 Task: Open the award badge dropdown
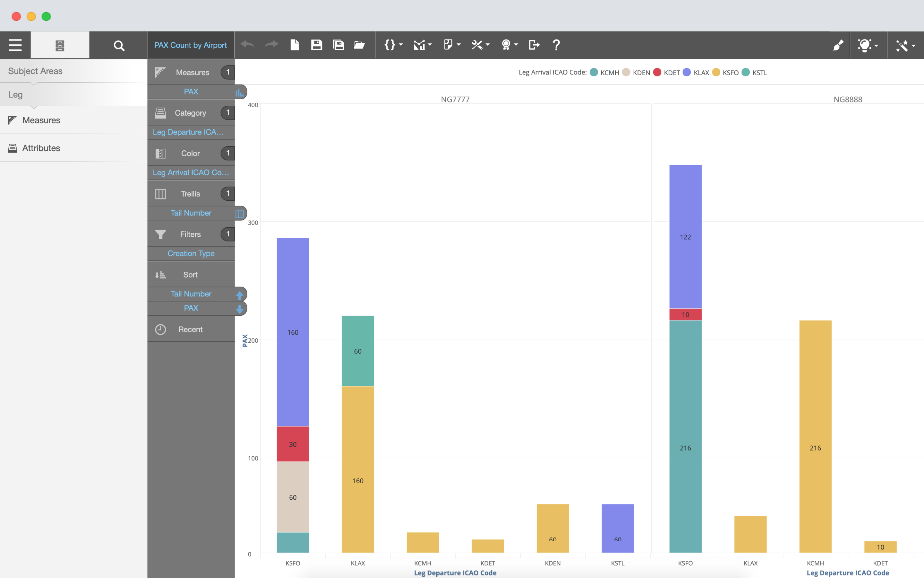coord(510,45)
